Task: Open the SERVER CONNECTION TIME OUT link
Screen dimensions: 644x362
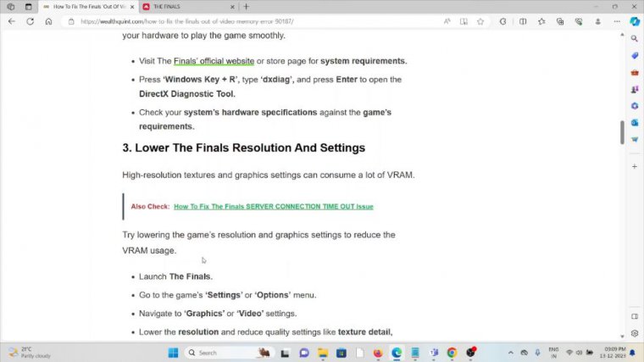Action: tap(273, 206)
